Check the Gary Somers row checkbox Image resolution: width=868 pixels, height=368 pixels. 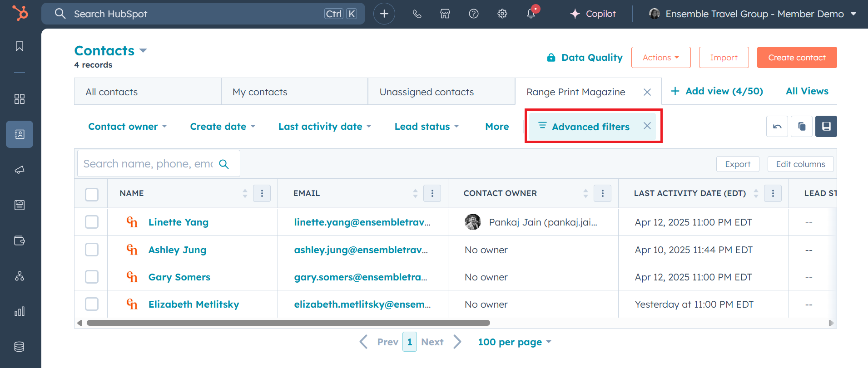[x=92, y=277]
